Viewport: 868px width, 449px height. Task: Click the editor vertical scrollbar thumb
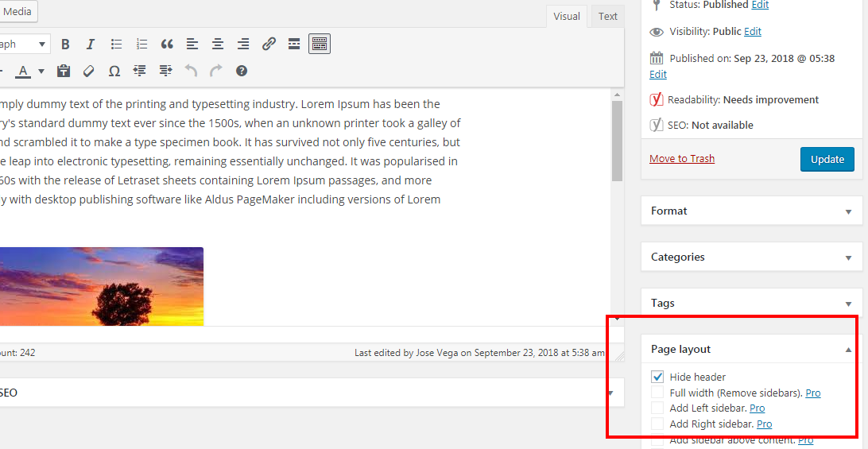click(618, 141)
